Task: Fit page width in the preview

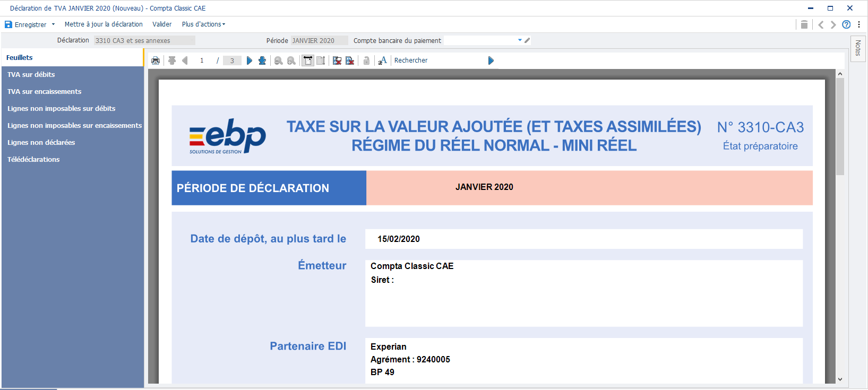Action: pos(308,60)
